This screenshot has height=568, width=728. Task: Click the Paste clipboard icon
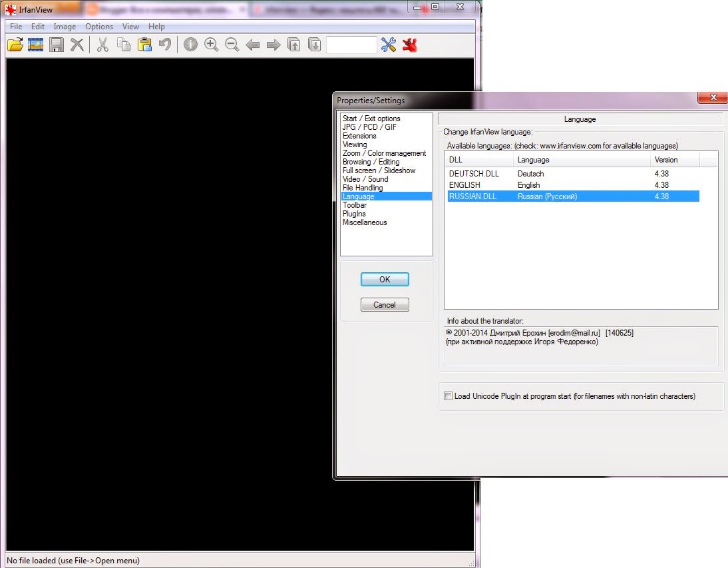click(144, 45)
